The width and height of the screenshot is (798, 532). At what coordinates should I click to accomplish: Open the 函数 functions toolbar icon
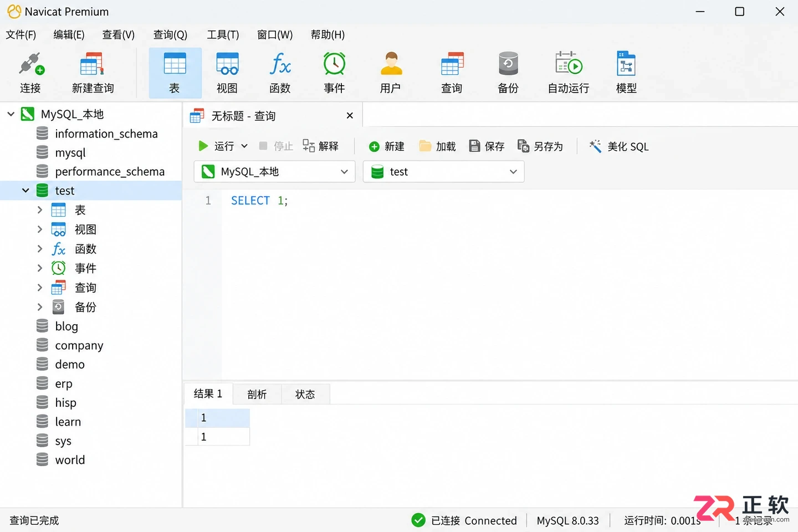[x=280, y=73]
